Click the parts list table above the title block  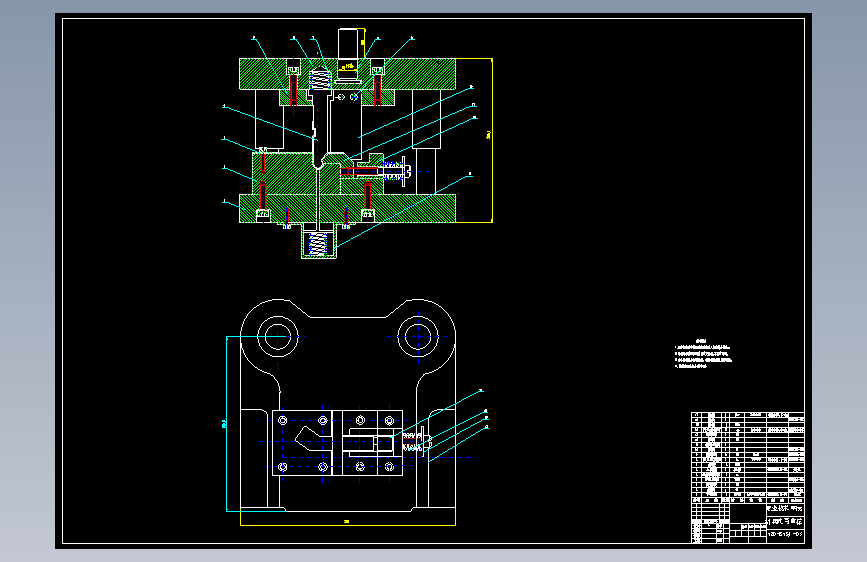748,457
